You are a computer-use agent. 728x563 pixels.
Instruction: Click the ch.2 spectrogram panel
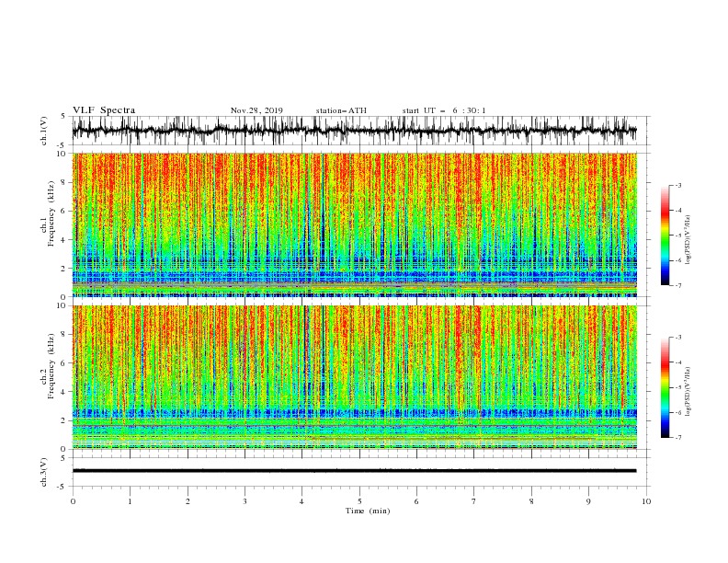pos(354,377)
